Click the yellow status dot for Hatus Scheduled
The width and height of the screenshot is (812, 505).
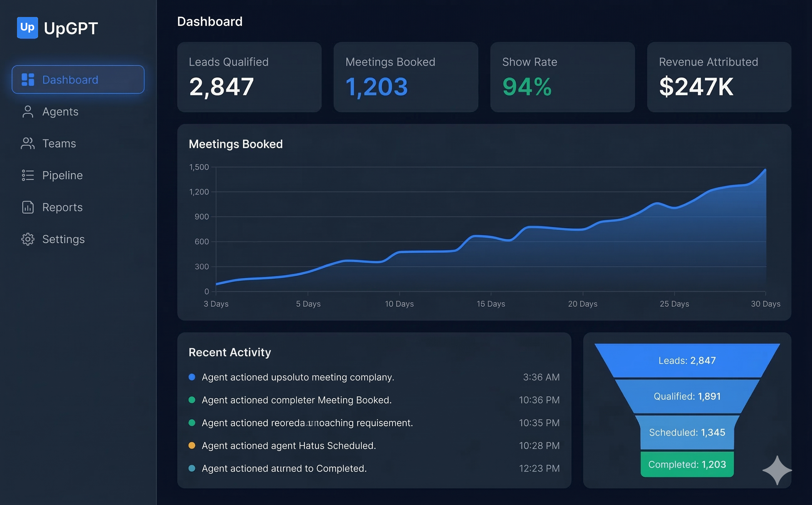point(192,446)
